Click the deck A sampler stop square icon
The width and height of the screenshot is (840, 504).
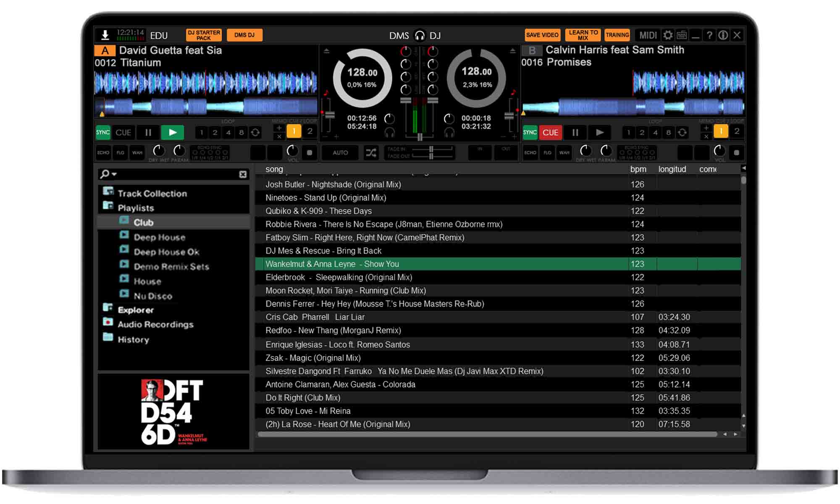pos(310,152)
